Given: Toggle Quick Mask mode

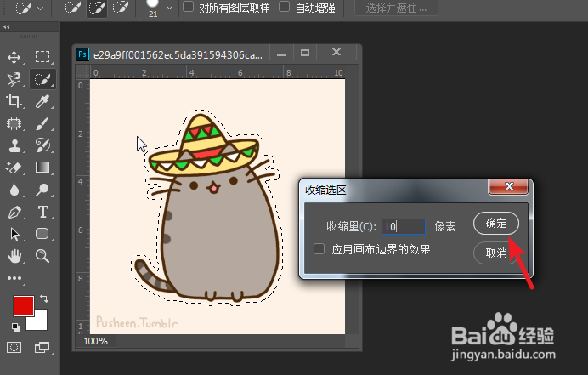Looking at the screenshot, I should click(x=14, y=347).
